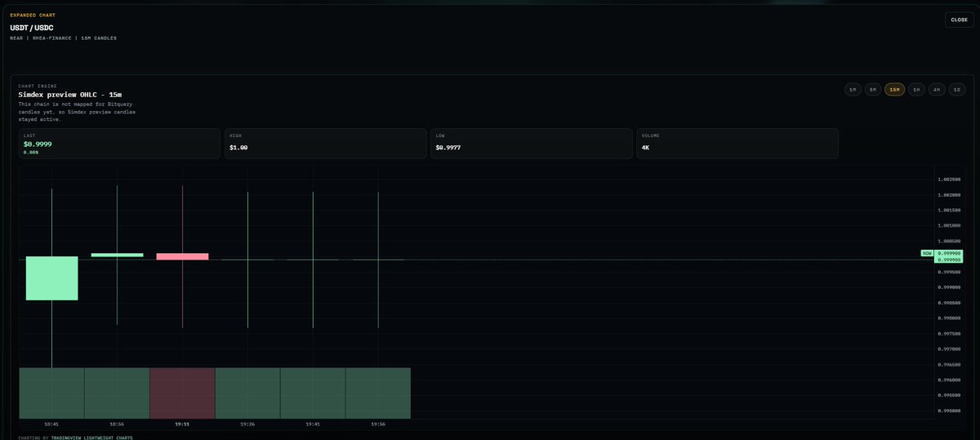Click the green NOW price tag
Screen dimensions: 980x440
[x=927, y=253]
